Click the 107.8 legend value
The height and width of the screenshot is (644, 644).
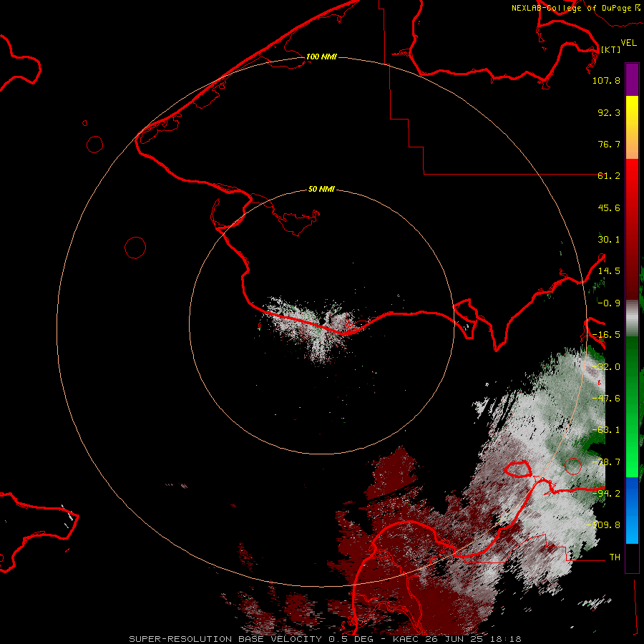[x=606, y=80]
